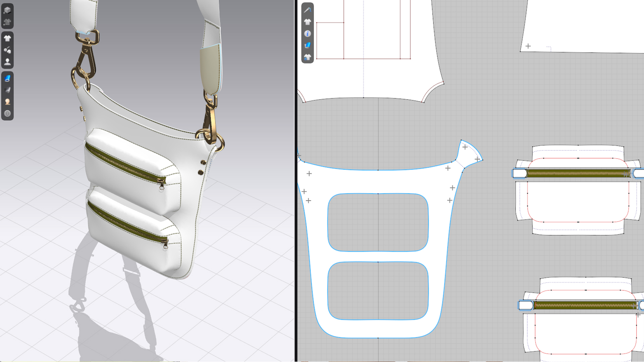Screen dimensions: 644x362
Task: Select the blue fabric surface rendering icon
Action: click(x=7, y=78)
